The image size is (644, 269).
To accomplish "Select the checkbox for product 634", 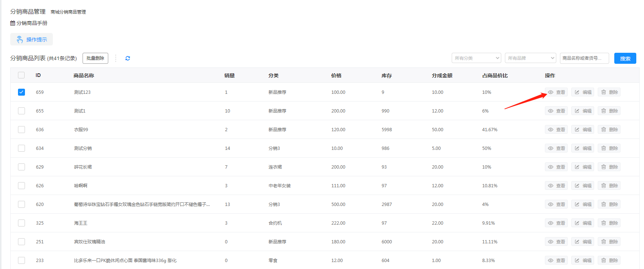I will tap(21, 148).
